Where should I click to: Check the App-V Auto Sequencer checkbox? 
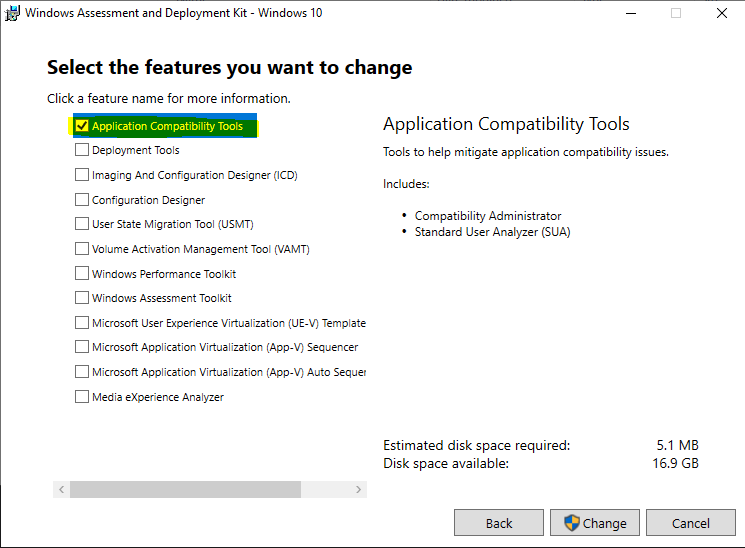click(x=82, y=372)
